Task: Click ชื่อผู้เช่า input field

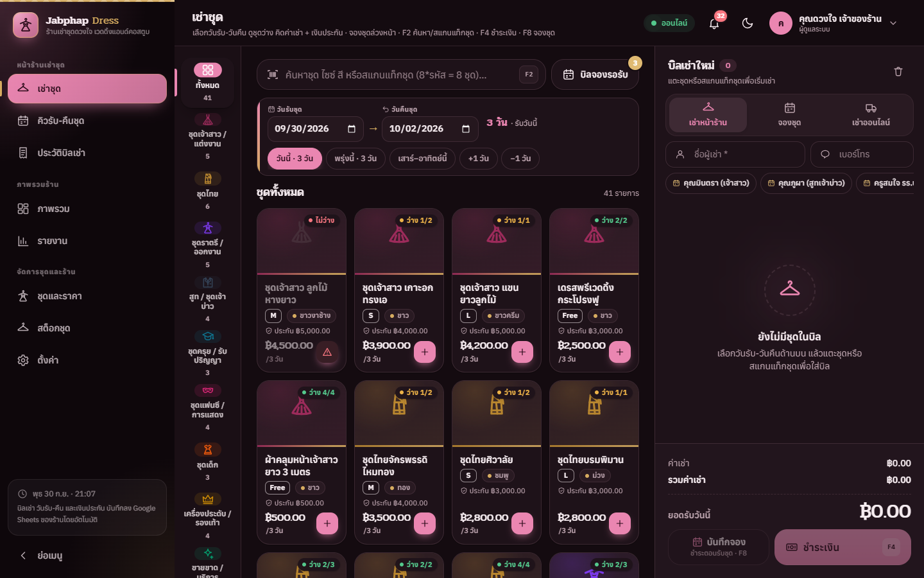Action: coord(735,154)
